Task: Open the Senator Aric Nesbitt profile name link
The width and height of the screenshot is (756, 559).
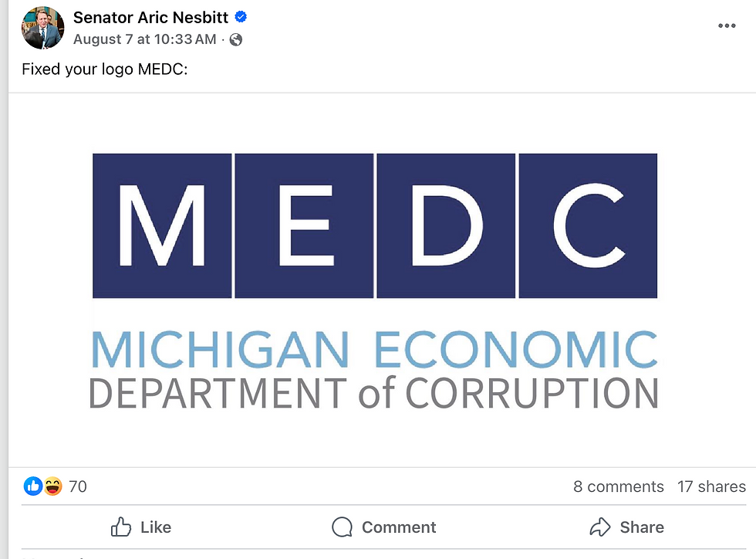Action: 150,17
